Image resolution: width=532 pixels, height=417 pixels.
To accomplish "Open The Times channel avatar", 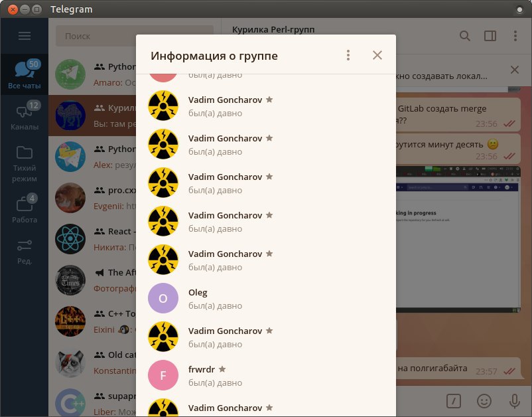I will pos(70,280).
